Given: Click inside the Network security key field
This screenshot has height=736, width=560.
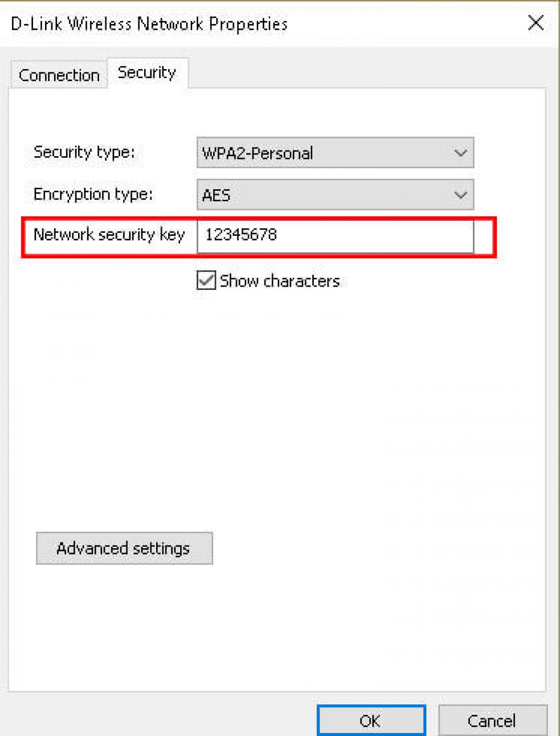Looking at the screenshot, I should coord(335,235).
